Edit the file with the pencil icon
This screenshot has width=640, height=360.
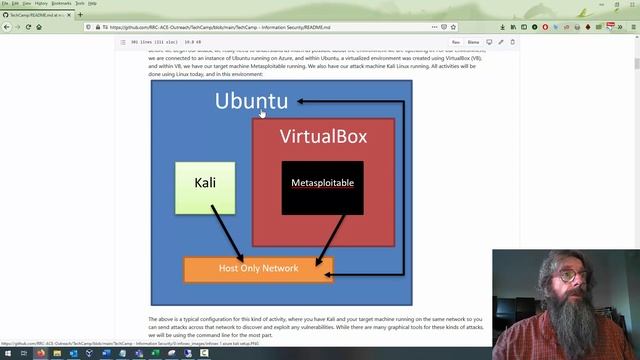click(x=501, y=42)
